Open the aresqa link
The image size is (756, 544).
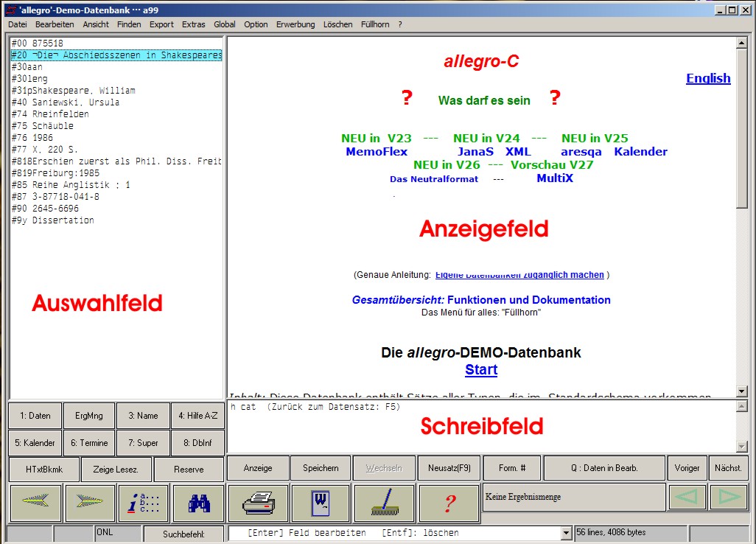coord(581,152)
